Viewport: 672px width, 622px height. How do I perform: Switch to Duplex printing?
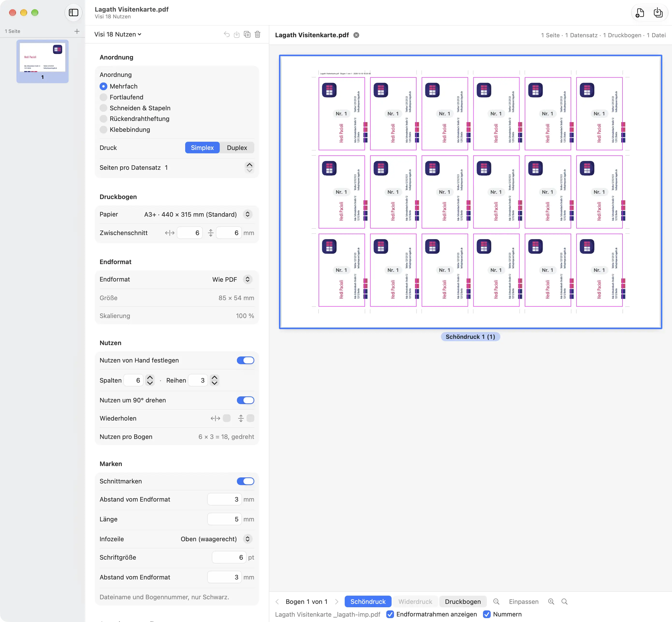[x=237, y=148]
